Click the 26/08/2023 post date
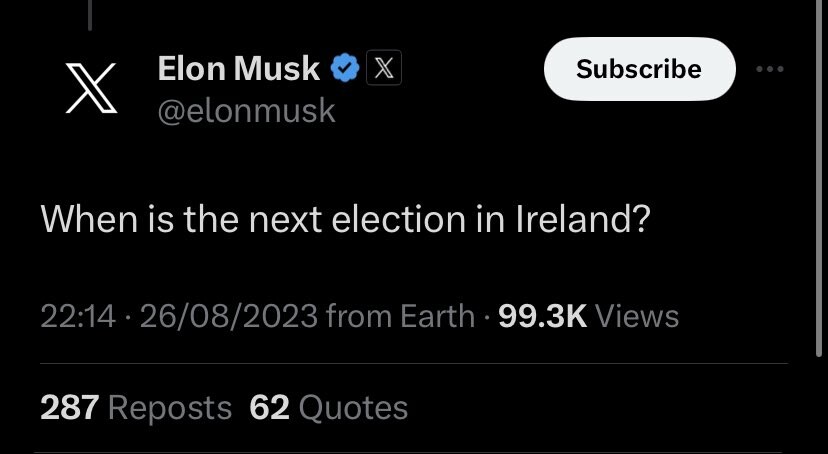Screen dimensions: 828x454 point(229,316)
